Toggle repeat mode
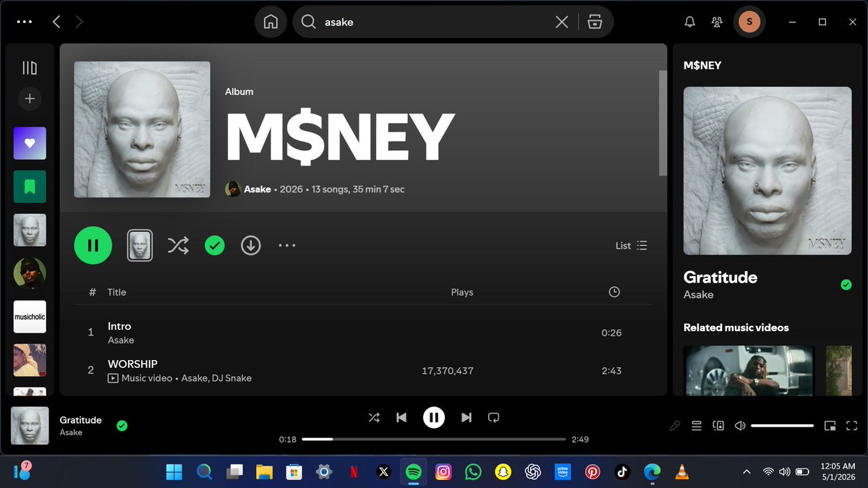The width and height of the screenshot is (868, 488). [494, 417]
